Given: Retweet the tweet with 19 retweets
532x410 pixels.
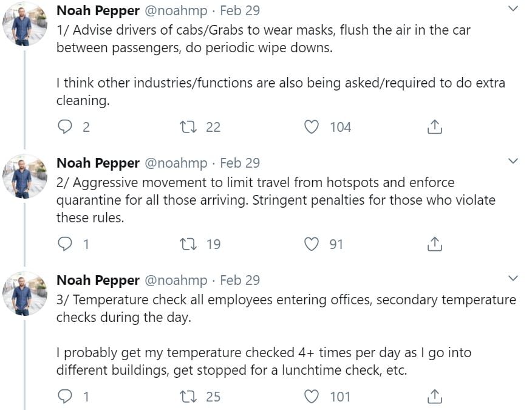Looking at the screenshot, I should pos(188,244).
